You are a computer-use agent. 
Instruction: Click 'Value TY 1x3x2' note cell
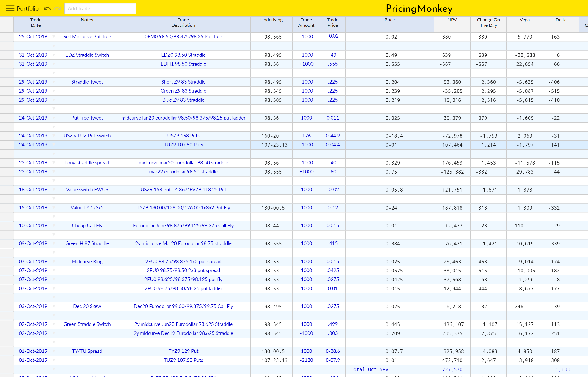tap(87, 208)
